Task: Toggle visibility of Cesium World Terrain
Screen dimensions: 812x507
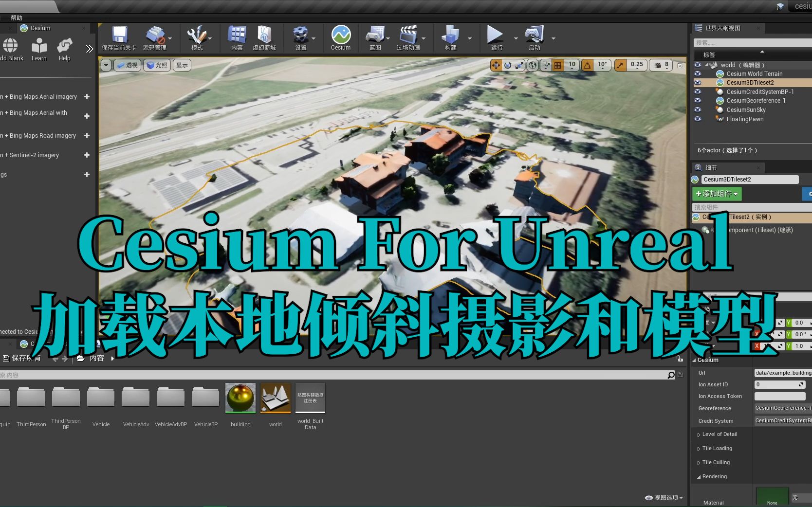Action: pos(698,74)
